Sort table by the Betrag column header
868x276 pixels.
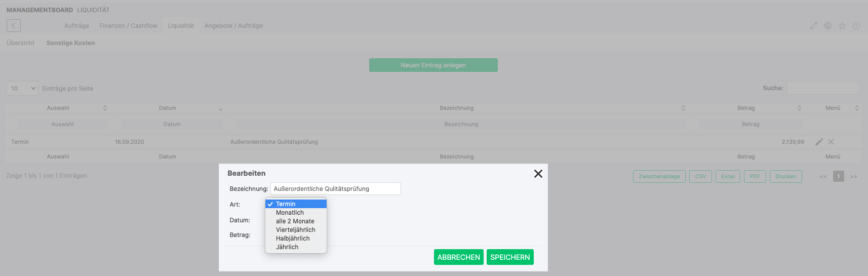pyautogui.click(x=746, y=108)
